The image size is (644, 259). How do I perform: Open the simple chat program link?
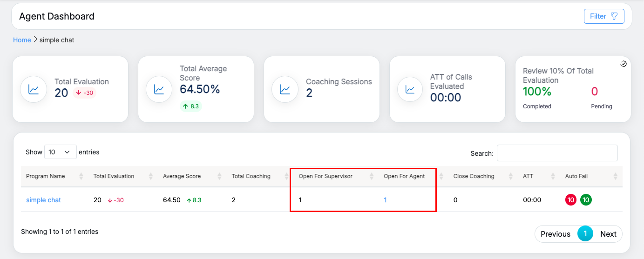tap(43, 200)
